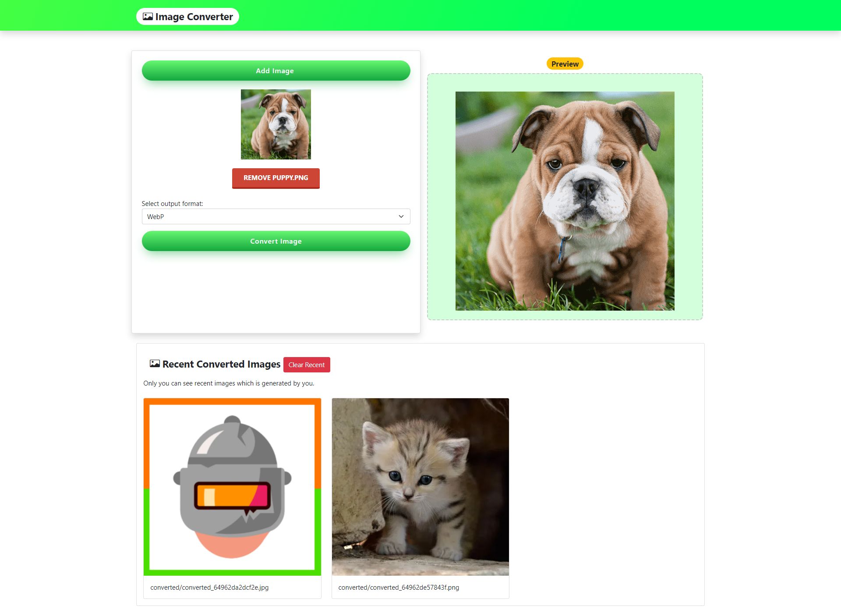Open the output format dropdown chevron
This screenshot has height=616, width=841.
(x=401, y=216)
